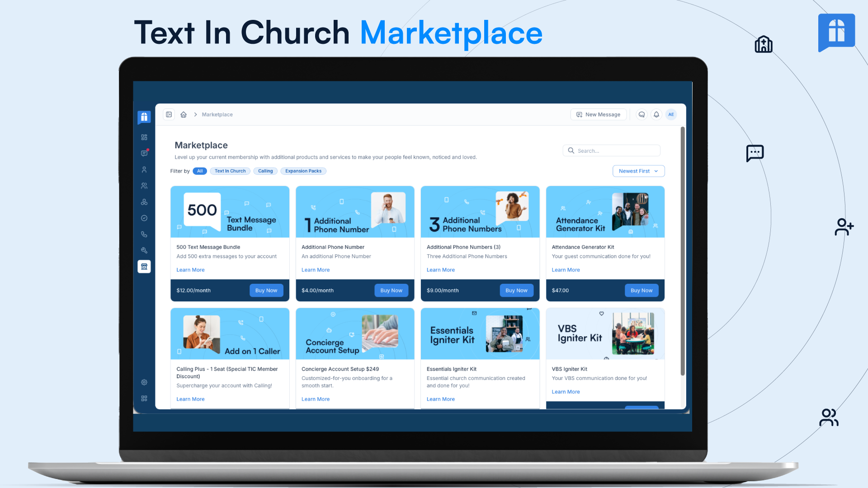868x488 pixels.
Task: Open the 3 Additional Phone Numbers thumbnail
Action: [480, 212]
